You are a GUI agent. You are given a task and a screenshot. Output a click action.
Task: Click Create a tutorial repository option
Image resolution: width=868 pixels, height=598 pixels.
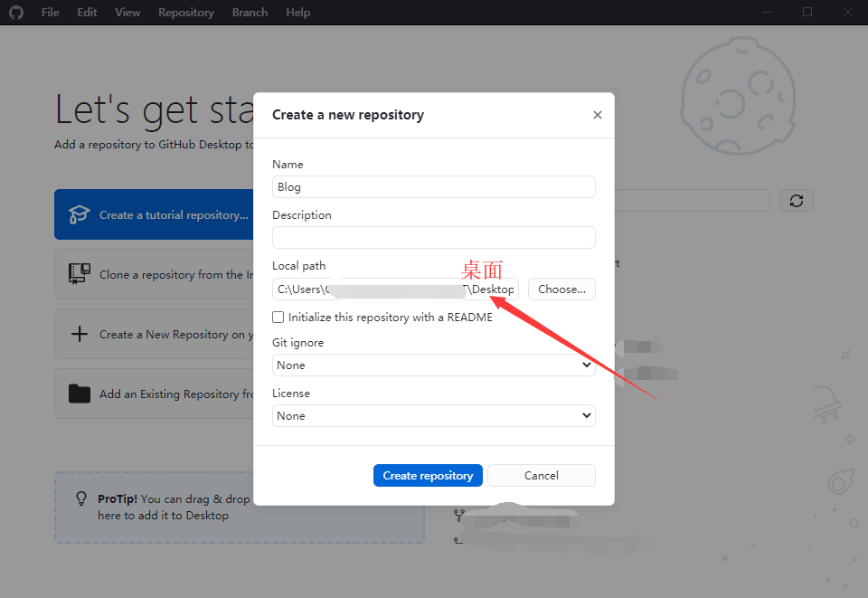click(154, 214)
